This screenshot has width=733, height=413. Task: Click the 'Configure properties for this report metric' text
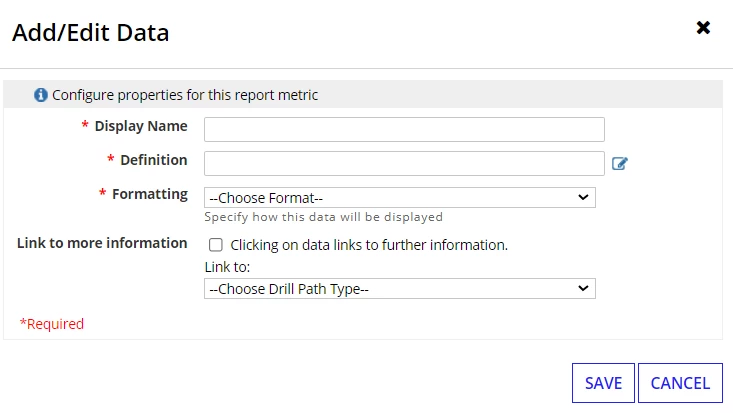click(185, 95)
